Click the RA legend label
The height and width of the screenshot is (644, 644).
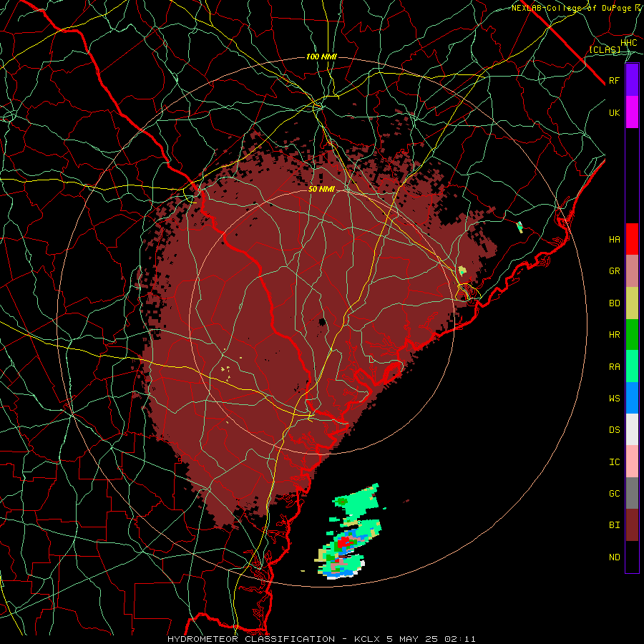pyautogui.click(x=615, y=367)
